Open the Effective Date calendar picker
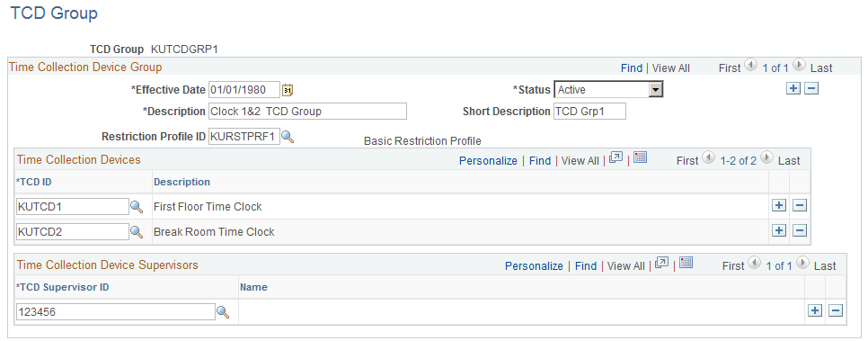 click(288, 89)
